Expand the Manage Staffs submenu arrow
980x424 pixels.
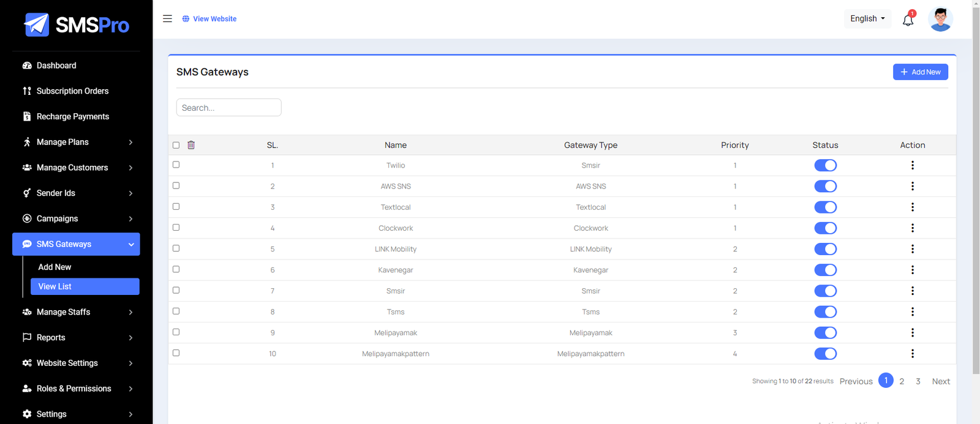tap(130, 312)
